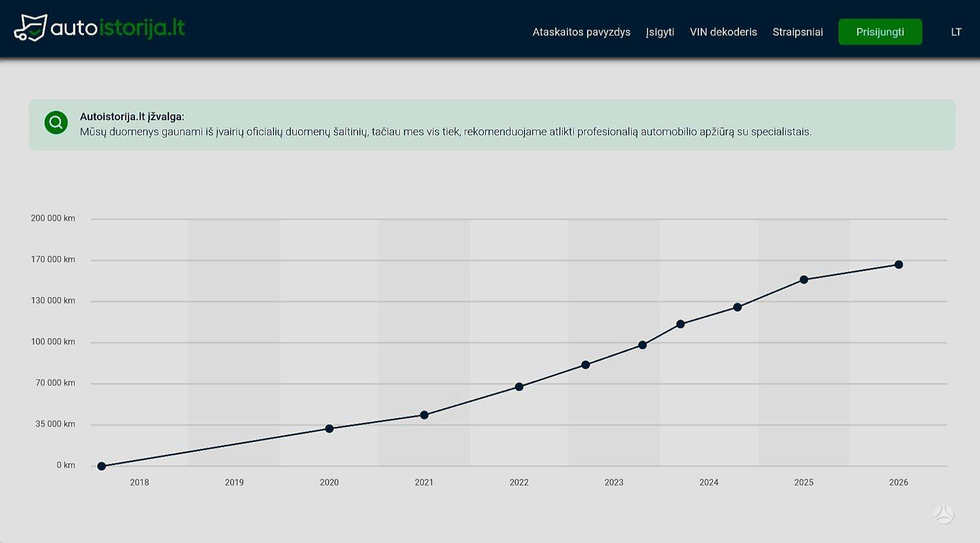Open the LT language selector

coord(956,32)
